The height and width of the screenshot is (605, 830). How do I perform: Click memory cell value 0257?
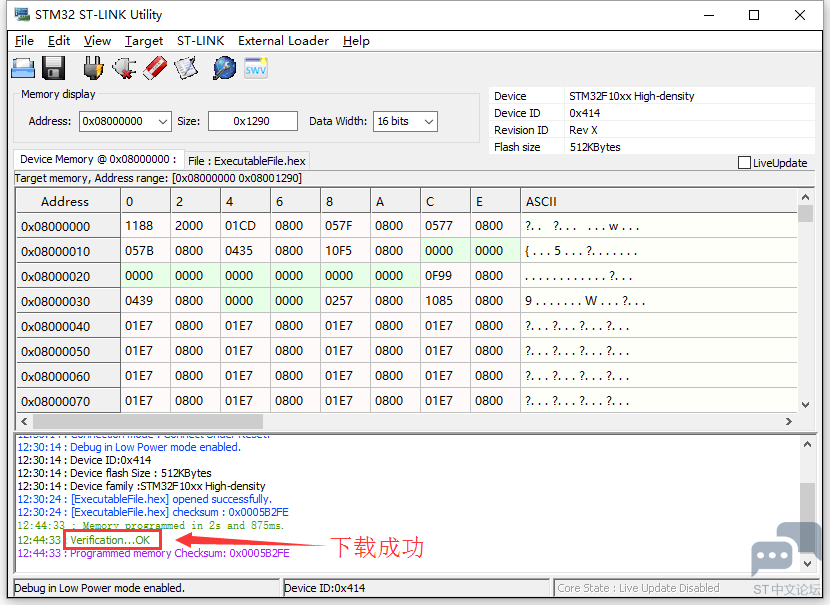(x=346, y=301)
